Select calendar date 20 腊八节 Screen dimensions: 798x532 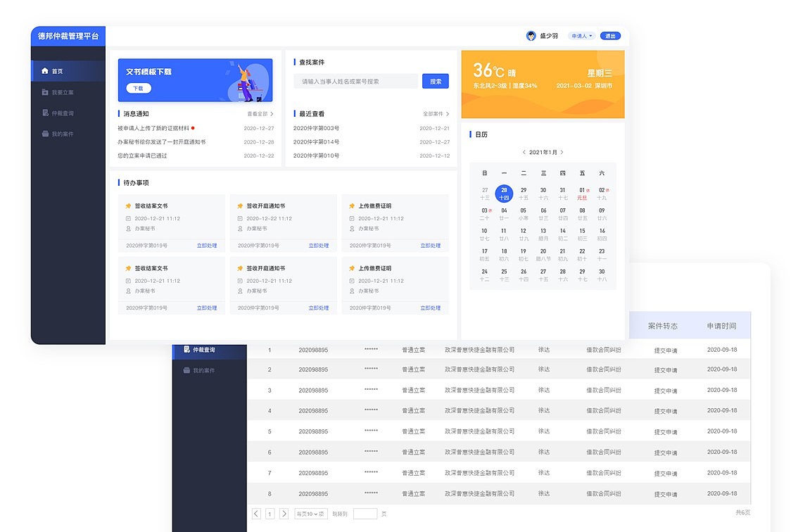tap(543, 255)
